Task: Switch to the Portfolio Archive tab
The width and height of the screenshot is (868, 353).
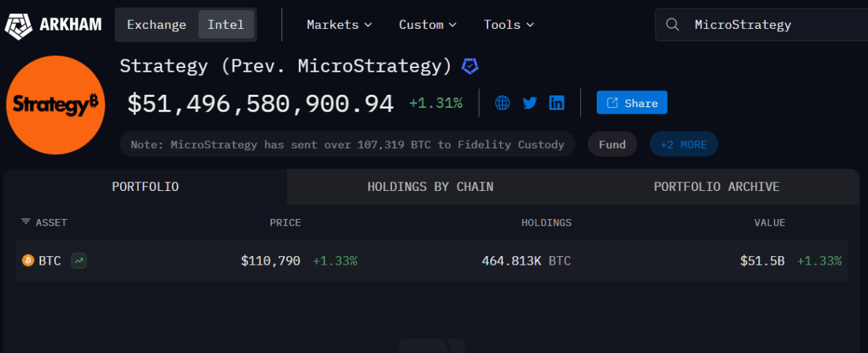Action: coord(716,187)
